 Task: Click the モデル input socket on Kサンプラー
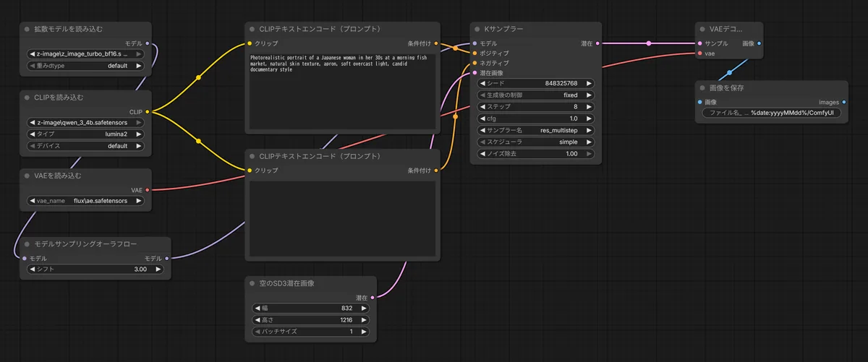point(475,43)
